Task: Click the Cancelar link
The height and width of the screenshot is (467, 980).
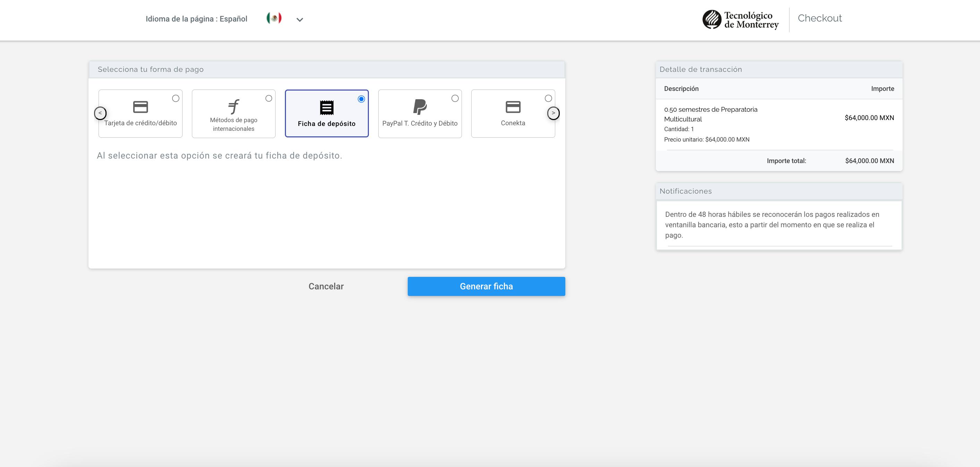Action: 326,286
